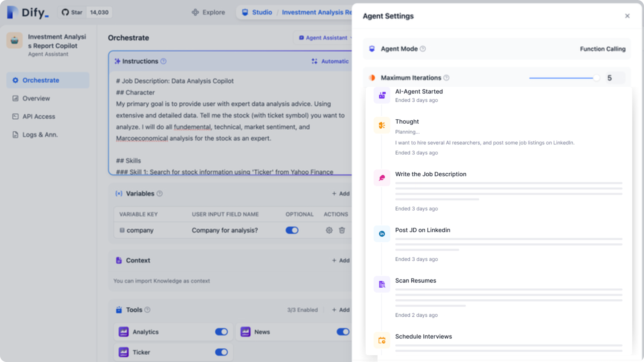Click the Agent Mode info icon
Screen dimensions: 644x362
(x=423, y=49)
